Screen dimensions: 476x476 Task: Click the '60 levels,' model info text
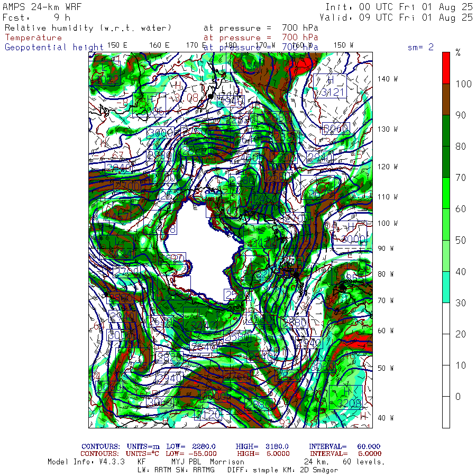pyautogui.click(x=364, y=462)
